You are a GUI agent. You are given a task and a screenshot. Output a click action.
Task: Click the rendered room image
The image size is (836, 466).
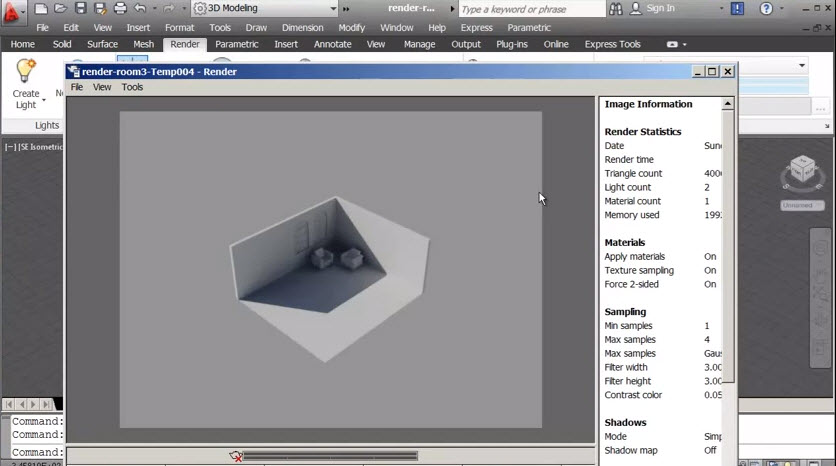pyautogui.click(x=331, y=269)
